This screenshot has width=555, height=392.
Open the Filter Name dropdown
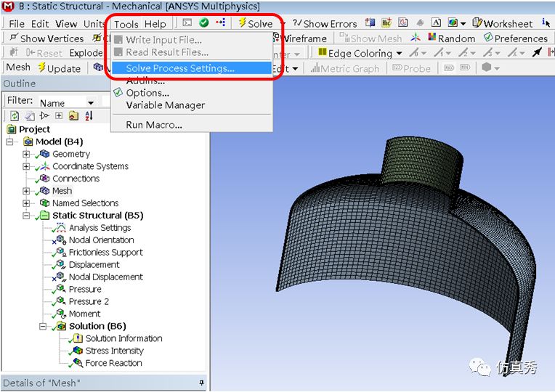91,103
